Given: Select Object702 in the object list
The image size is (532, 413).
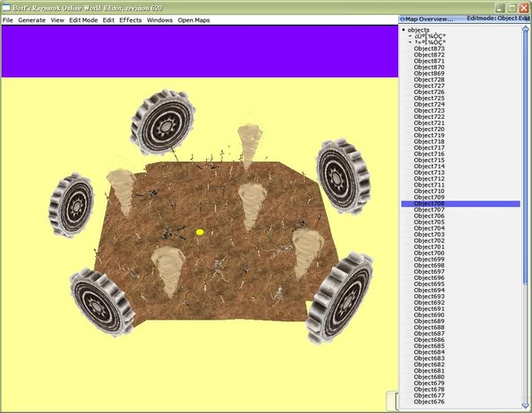Looking at the screenshot, I should [429, 240].
